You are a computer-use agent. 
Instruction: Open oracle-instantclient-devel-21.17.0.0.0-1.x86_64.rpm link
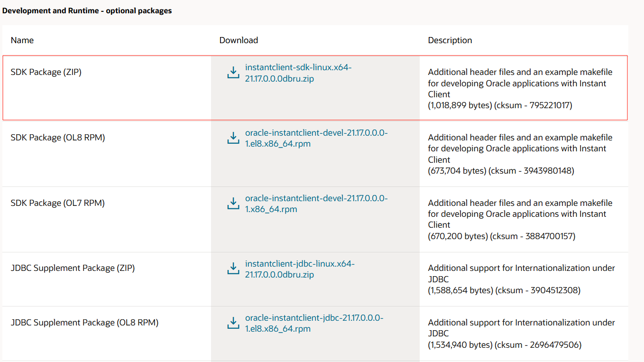click(x=316, y=204)
